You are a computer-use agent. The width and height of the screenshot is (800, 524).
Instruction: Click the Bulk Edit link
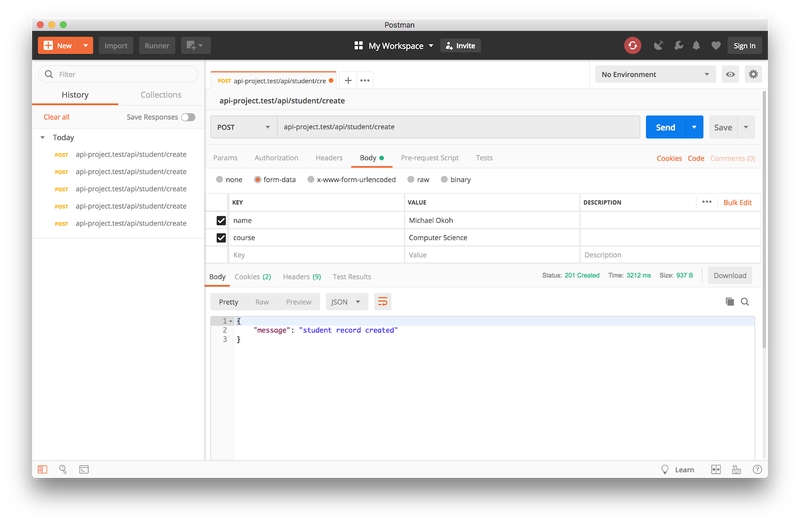click(737, 202)
